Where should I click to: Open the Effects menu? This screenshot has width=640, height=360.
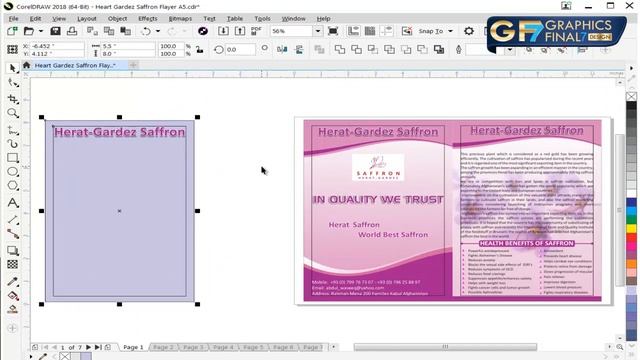tap(147, 18)
